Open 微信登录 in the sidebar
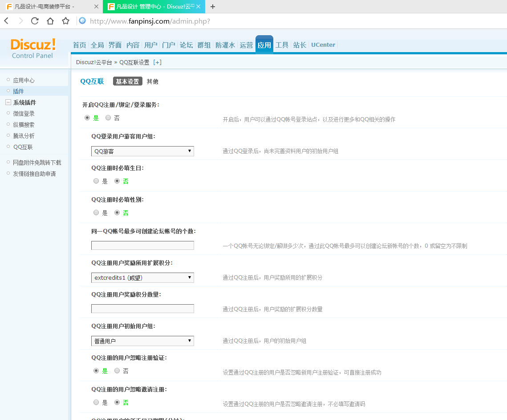Screen dimensions: 507x420 [x=24, y=114]
